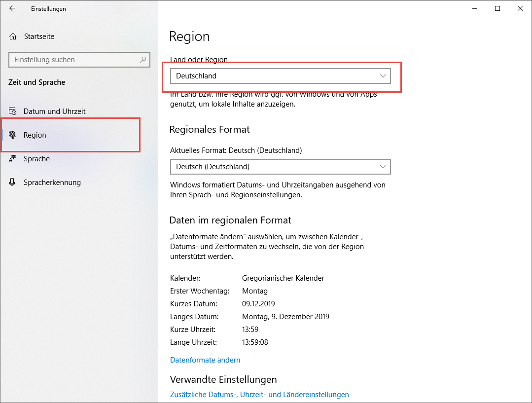Viewport: 532px width, 403px height.
Task: Click the Startseite home icon
Action: click(12, 36)
